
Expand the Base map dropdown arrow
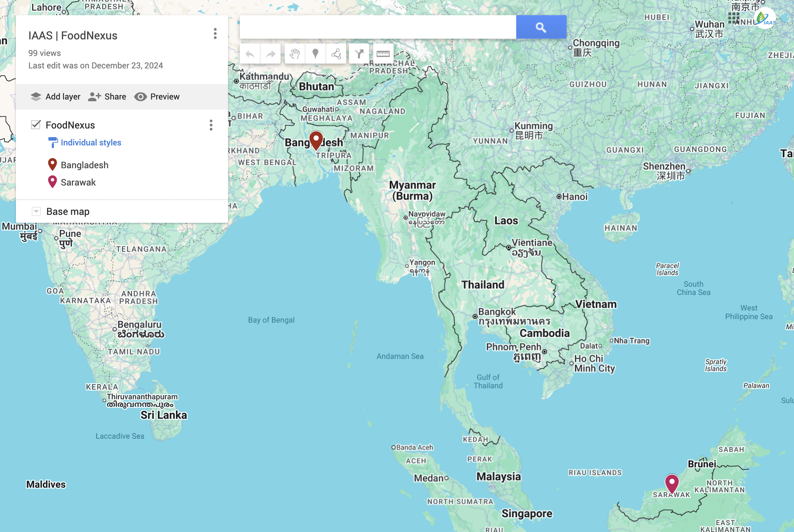click(x=36, y=211)
